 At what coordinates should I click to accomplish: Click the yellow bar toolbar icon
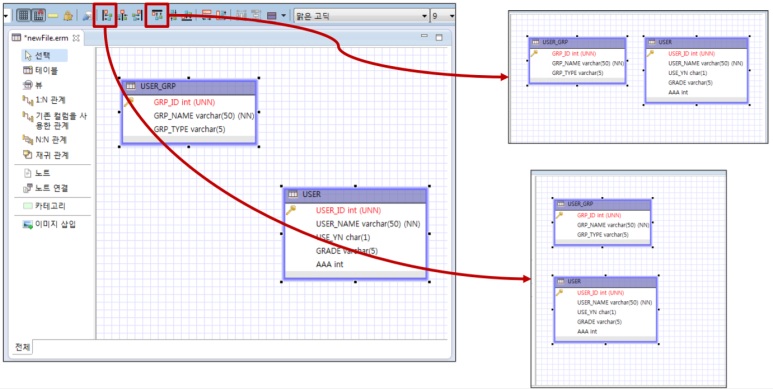(x=53, y=16)
